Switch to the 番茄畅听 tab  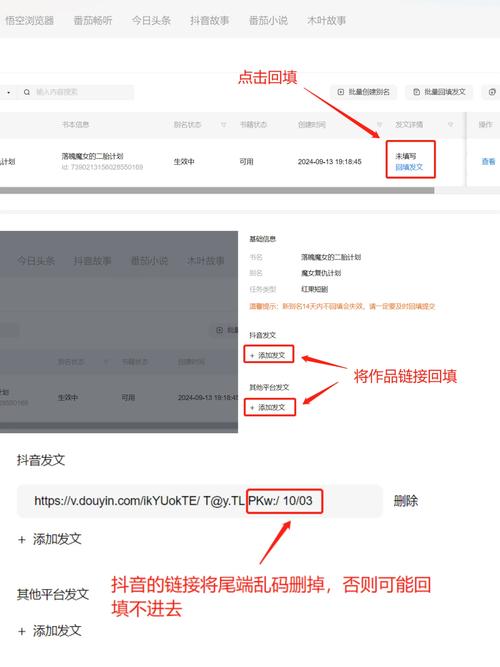tap(93, 20)
